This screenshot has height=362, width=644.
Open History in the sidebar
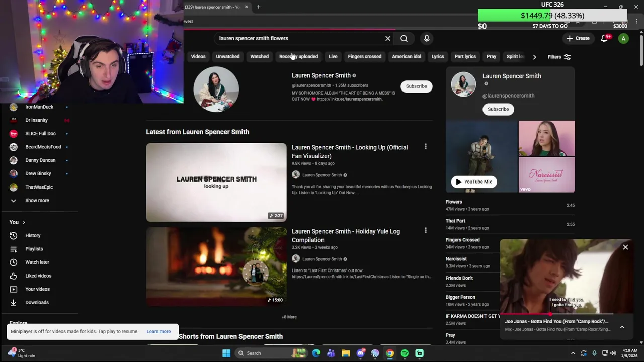click(x=33, y=235)
